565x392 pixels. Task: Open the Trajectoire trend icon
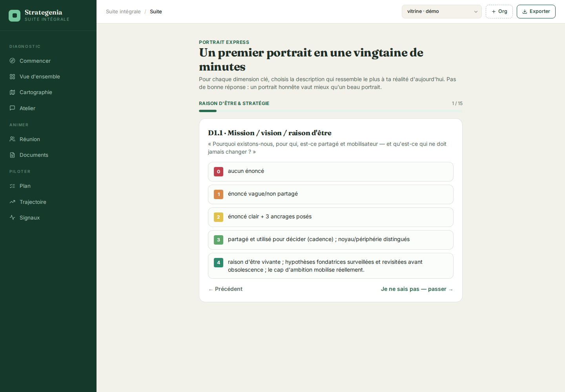click(x=12, y=202)
